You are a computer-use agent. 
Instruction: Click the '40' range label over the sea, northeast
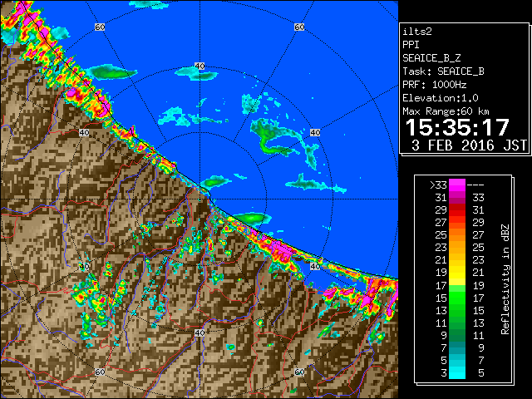(315, 133)
